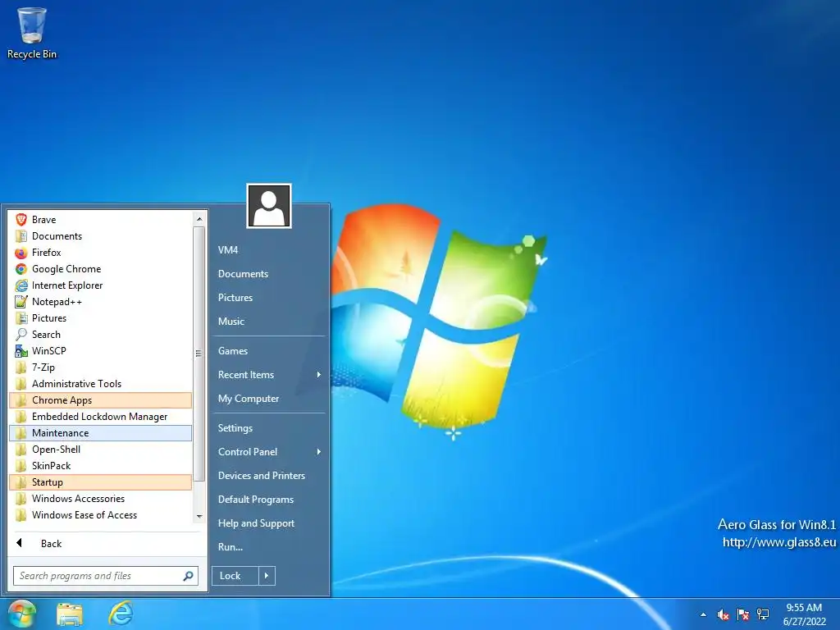This screenshot has height=630, width=840.
Task: Click the Recent Items label
Action: [x=246, y=375]
